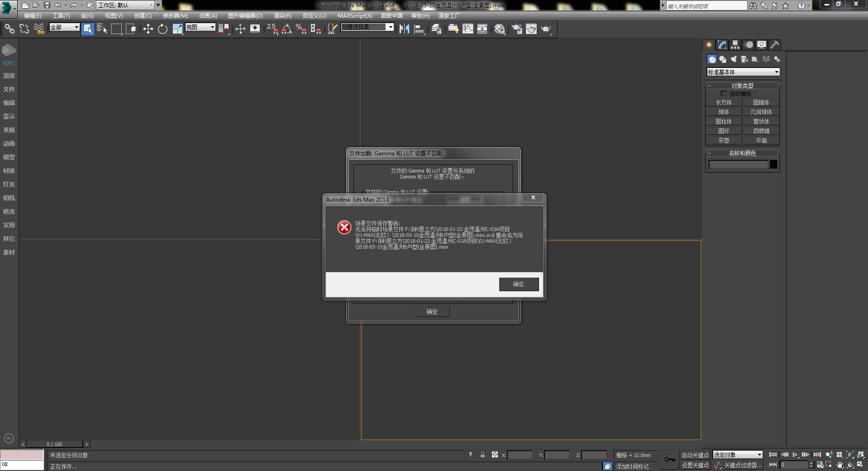Open the 创建选择集 named selection dropdown
Viewport: 868px width, 471px height.
(x=367, y=27)
